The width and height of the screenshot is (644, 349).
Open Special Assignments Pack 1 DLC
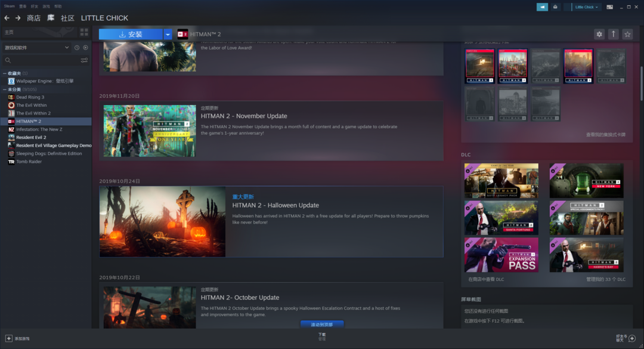[587, 218]
